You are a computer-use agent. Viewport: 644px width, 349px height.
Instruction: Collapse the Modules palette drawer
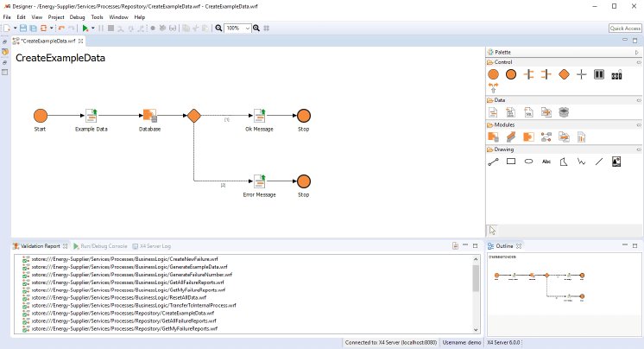pos(638,124)
